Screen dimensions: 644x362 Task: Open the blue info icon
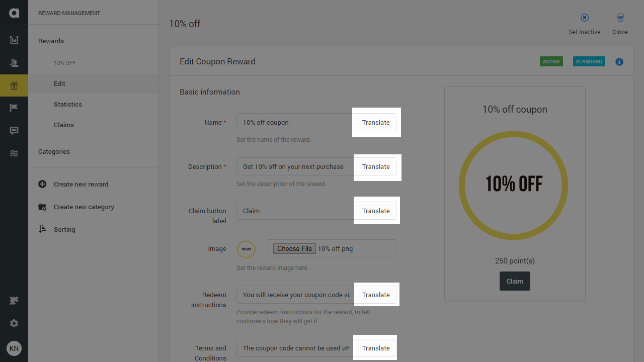click(x=619, y=62)
